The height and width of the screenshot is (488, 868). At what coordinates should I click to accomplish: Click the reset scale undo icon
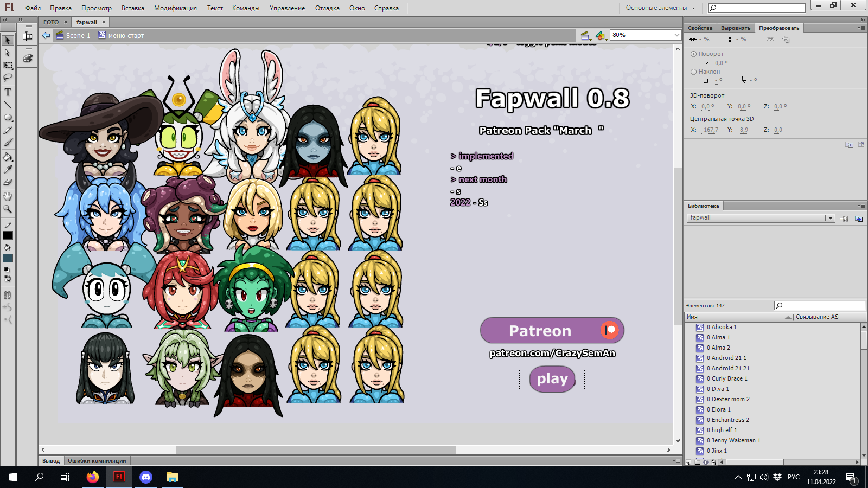(x=786, y=40)
